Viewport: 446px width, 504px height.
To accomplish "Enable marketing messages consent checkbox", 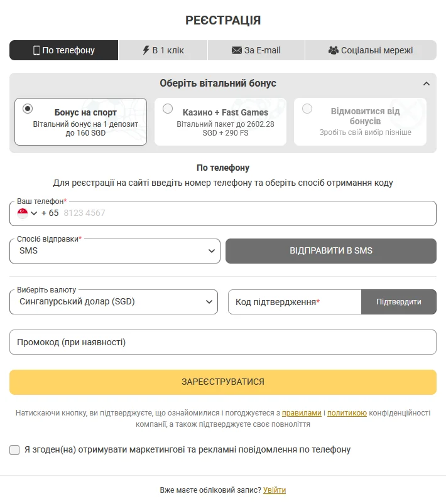I will click(x=14, y=449).
